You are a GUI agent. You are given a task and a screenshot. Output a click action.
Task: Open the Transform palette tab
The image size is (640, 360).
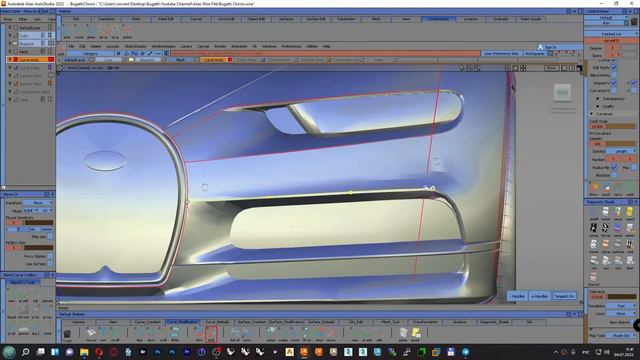[x=106, y=19]
